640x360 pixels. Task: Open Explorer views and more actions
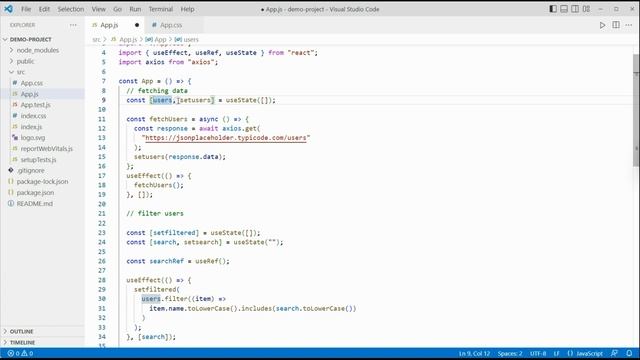(73, 25)
